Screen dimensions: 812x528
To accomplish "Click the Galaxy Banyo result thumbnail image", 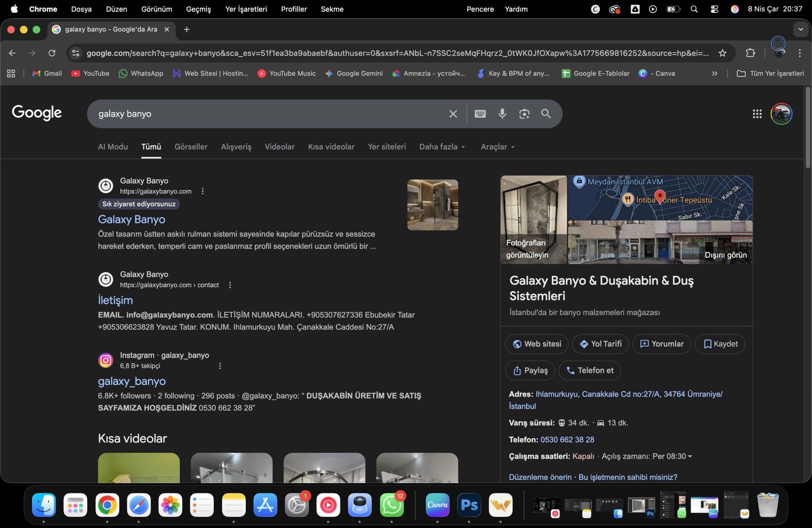I will pyautogui.click(x=432, y=205).
